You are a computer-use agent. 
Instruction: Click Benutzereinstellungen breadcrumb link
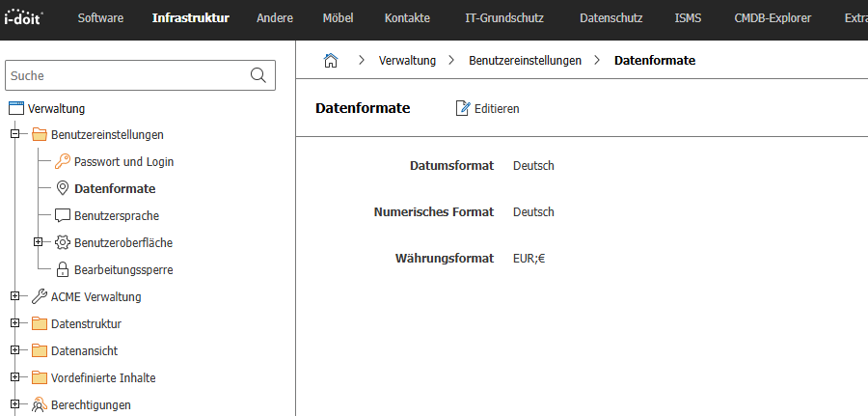(x=525, y=60)
